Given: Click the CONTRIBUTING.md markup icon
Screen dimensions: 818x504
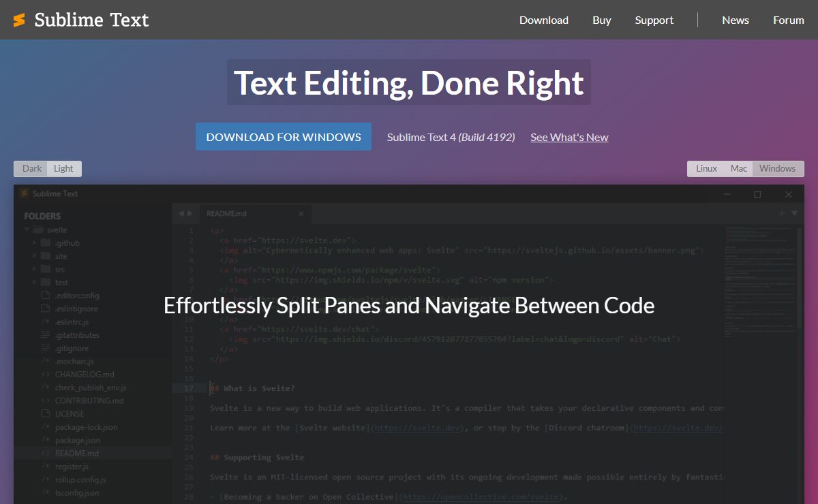Looking at the screenshot, I should point(46,400).
